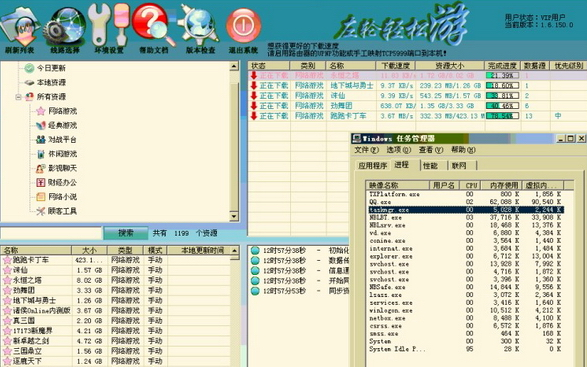Open 选项(O) menu in Task Manager
The width and height of the screenshot is (587, 367).
(399, 150)
